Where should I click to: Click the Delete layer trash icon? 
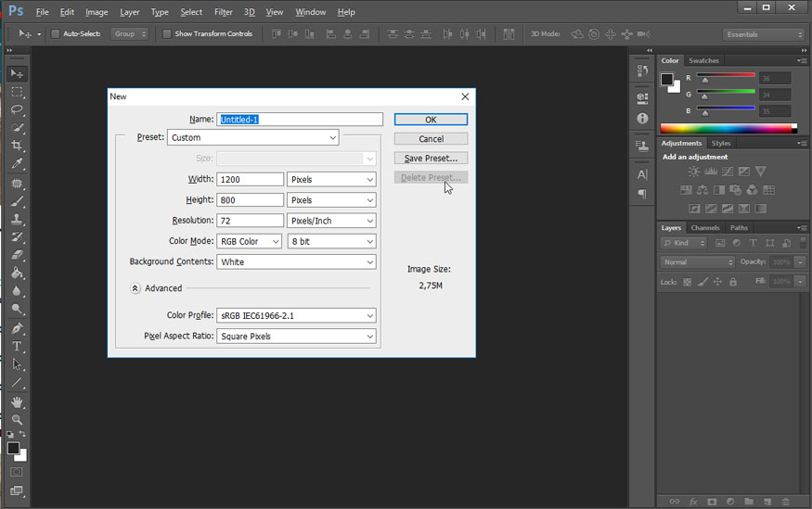point(785,502)
